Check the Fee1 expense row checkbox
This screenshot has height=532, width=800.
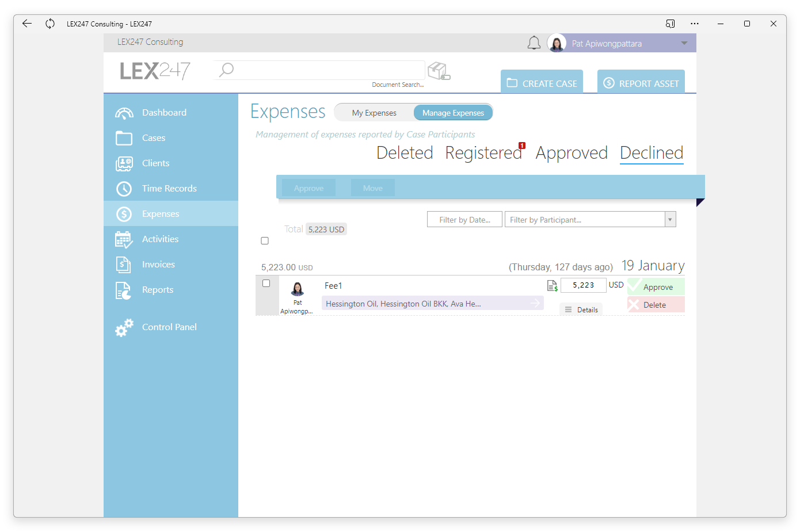[266, 284]
